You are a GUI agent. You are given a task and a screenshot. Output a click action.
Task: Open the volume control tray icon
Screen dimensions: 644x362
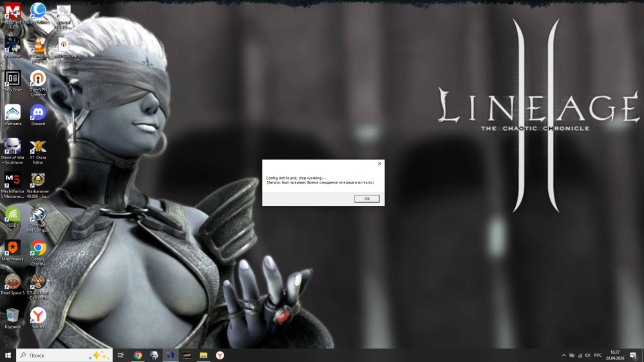point(588,356)
